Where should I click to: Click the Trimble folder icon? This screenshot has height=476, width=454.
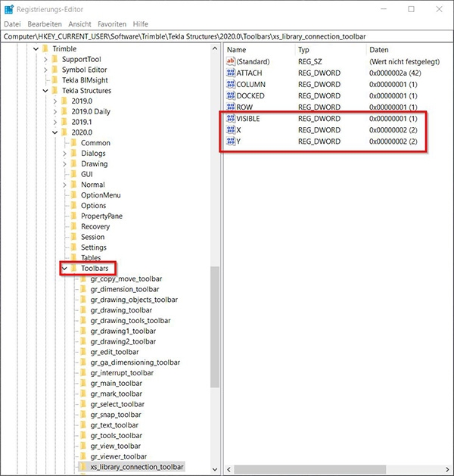pyautogui.click(x=45, y=48)
